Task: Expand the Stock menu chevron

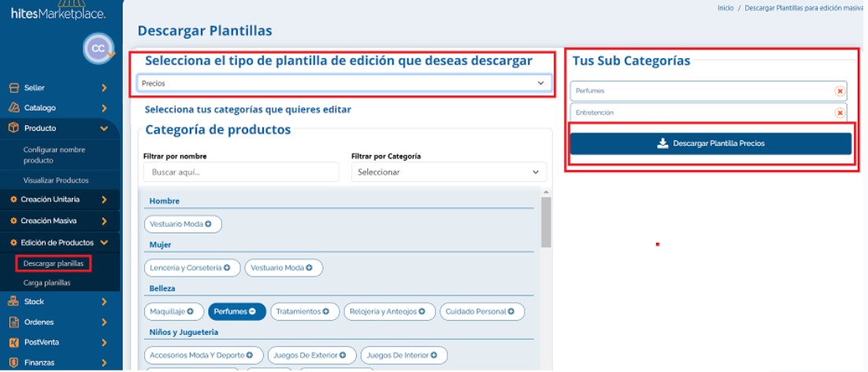Action: [104, 302]
